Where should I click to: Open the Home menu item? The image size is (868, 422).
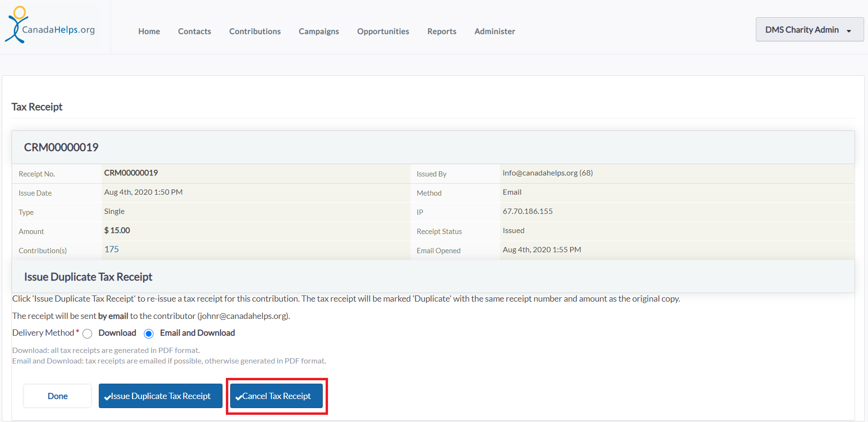[149, 31]
